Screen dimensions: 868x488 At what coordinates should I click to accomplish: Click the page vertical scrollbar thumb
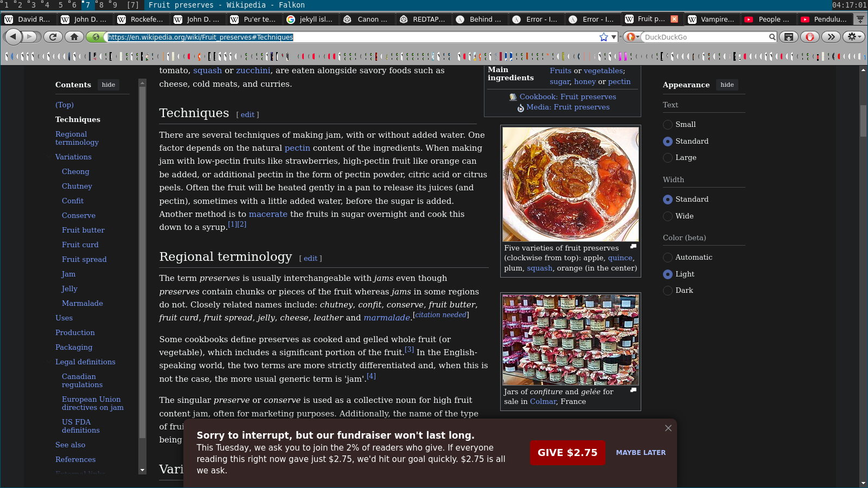pyautogui.click(x=863, y=120)
